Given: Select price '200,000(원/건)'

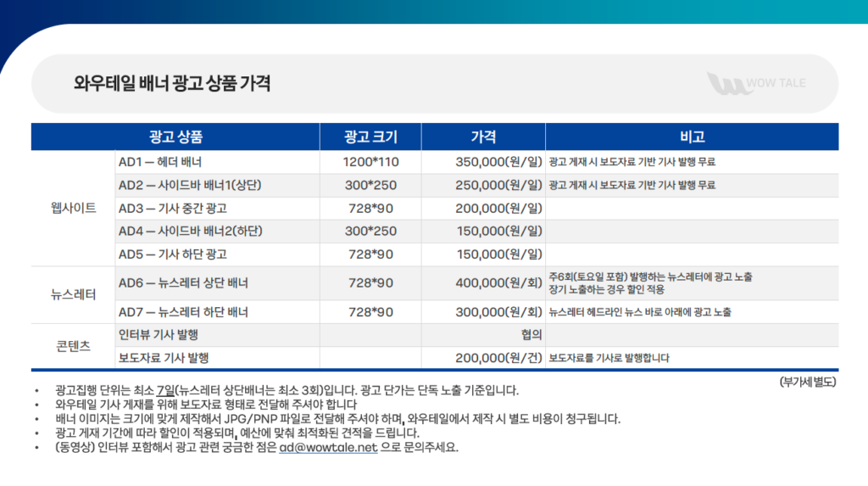Looking at the screenshot, I should [498, 358].
